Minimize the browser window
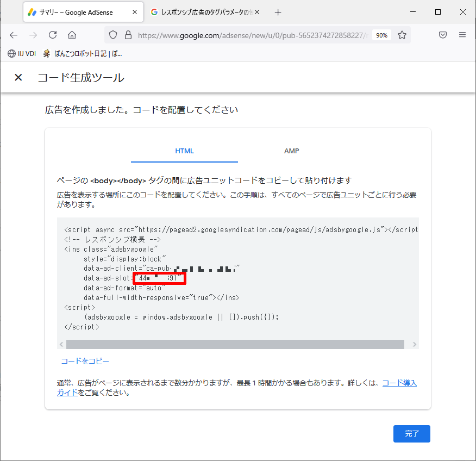 point(413,12)
